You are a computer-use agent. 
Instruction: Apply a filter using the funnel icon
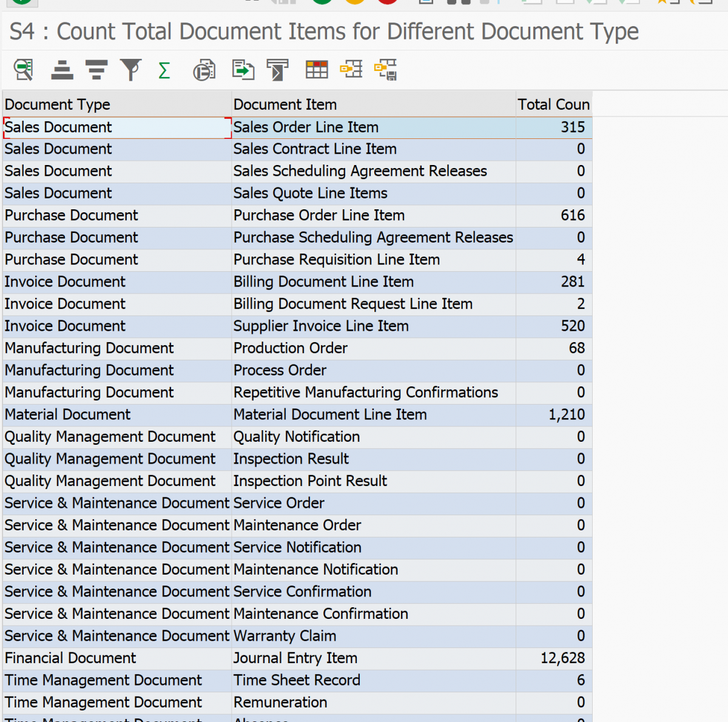[130, 69]
